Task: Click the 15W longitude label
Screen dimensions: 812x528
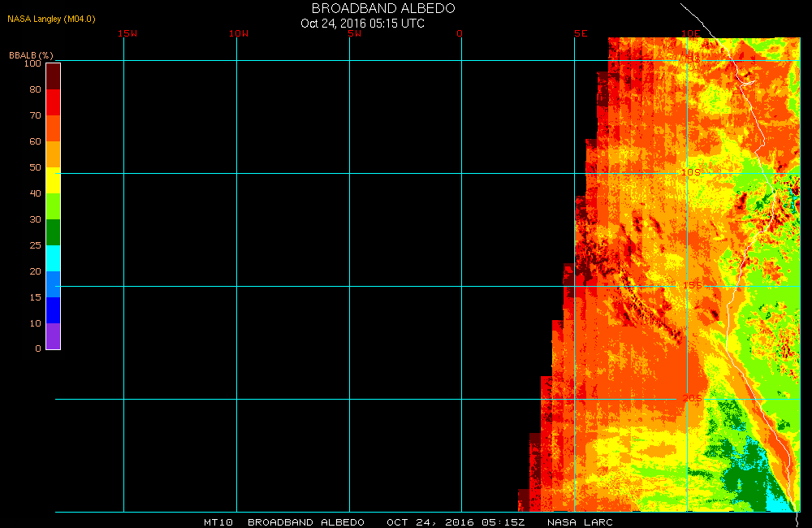Action: click(x=127, y=33)
